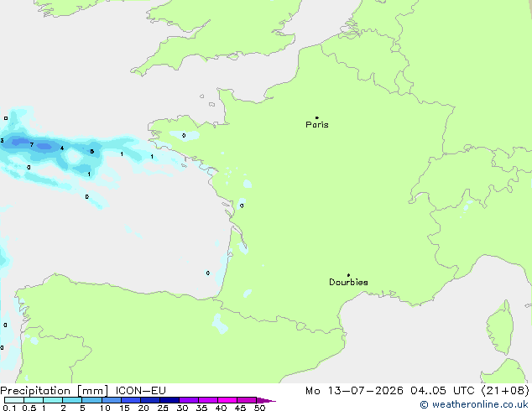Click the precipitation value '7' over the Atlantic
The image size is (532, 411).
tap(32, 145)
